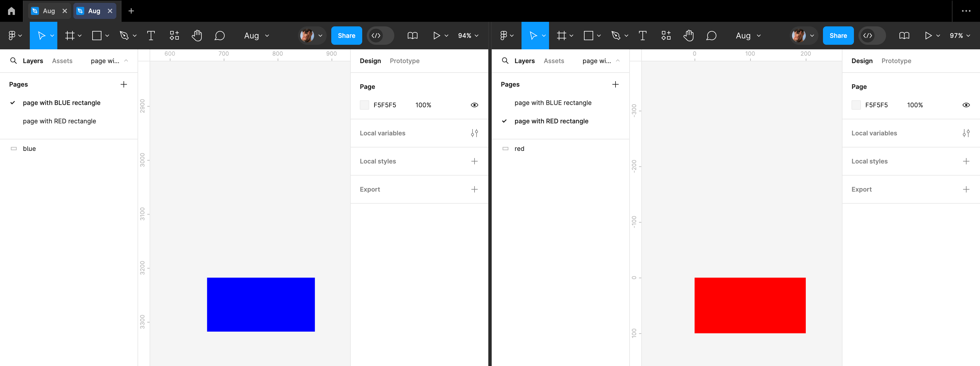
Task: Open 94% zoom dropdown in left window
Action: pos(468,35)
